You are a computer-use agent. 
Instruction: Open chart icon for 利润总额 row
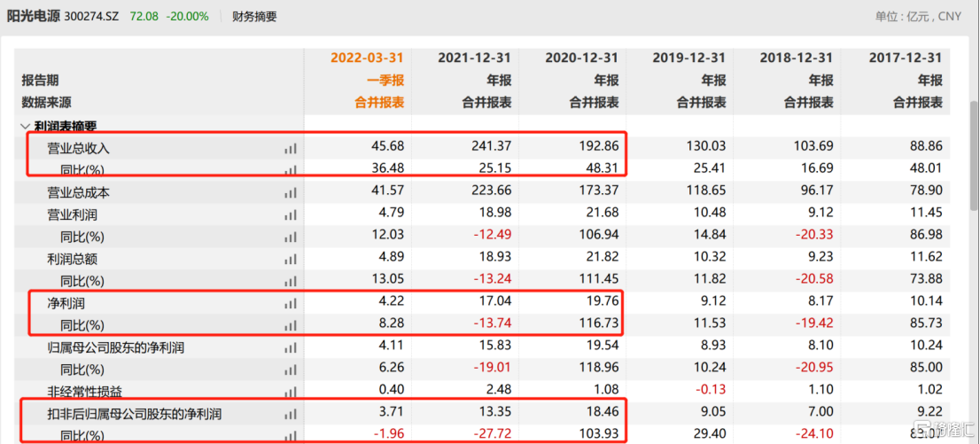click(x=291, y=260)
